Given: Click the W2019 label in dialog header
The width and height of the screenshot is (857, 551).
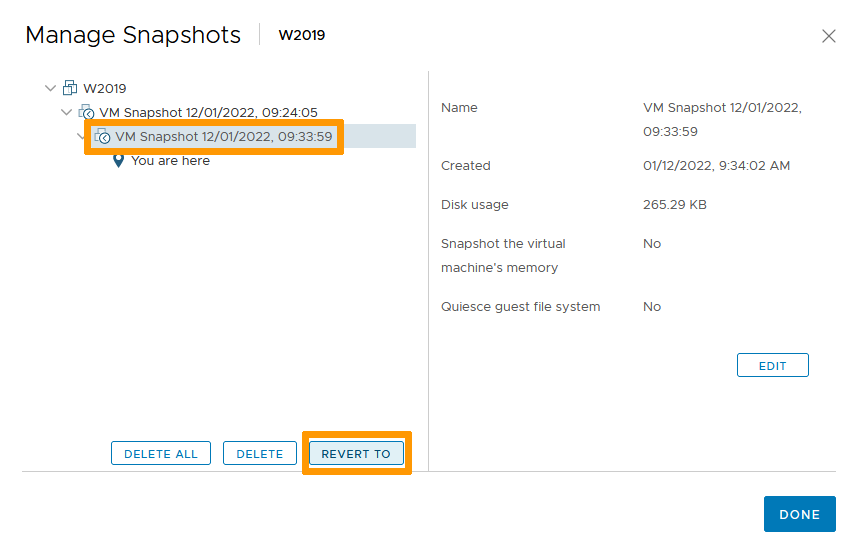Looking at the screenshot, I should pos(301,35).
